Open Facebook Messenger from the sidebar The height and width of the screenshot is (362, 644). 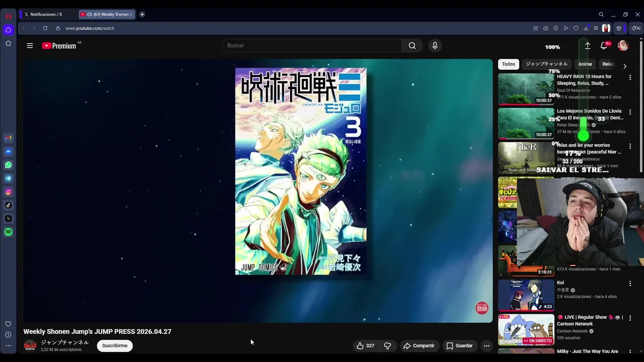[9, 151]
